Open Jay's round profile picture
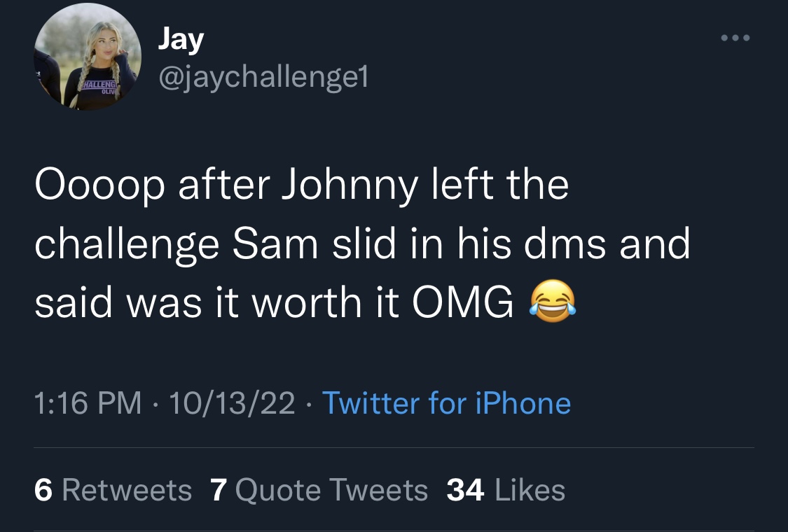This screenshot has height=532, width=788. pyautogui.click(x=88, y=57)
